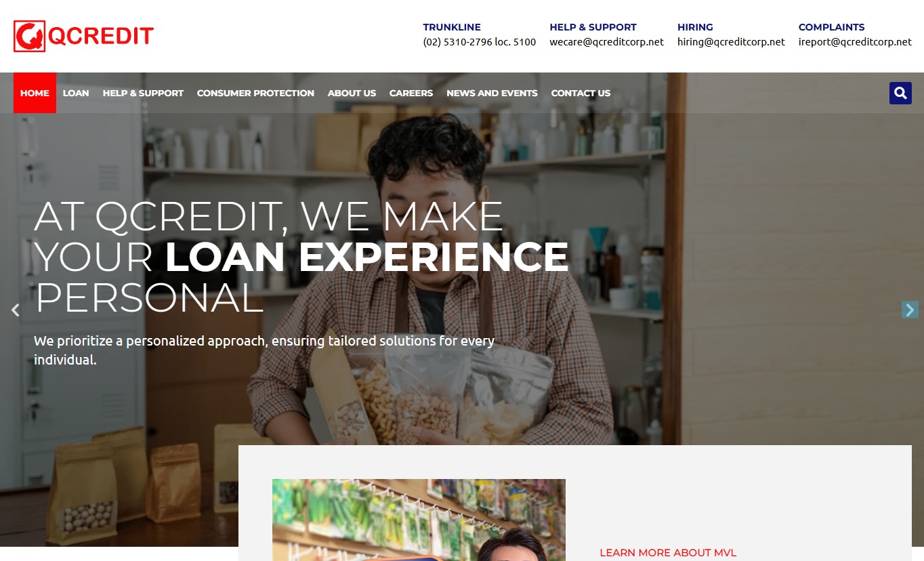The height and width of the screenshot is (561, 924).
Task: Navigate to About Us page
Action: (x=352, y=93)
